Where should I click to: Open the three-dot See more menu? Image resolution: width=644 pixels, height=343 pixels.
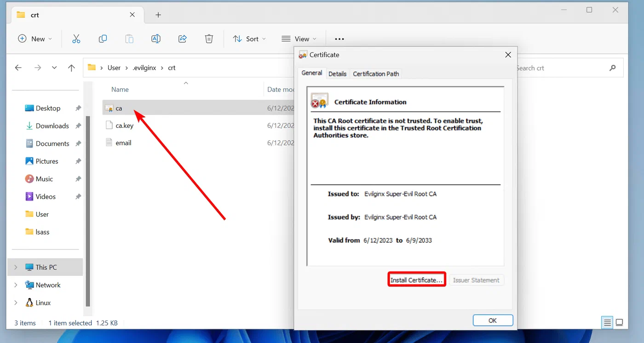[339, 39]
